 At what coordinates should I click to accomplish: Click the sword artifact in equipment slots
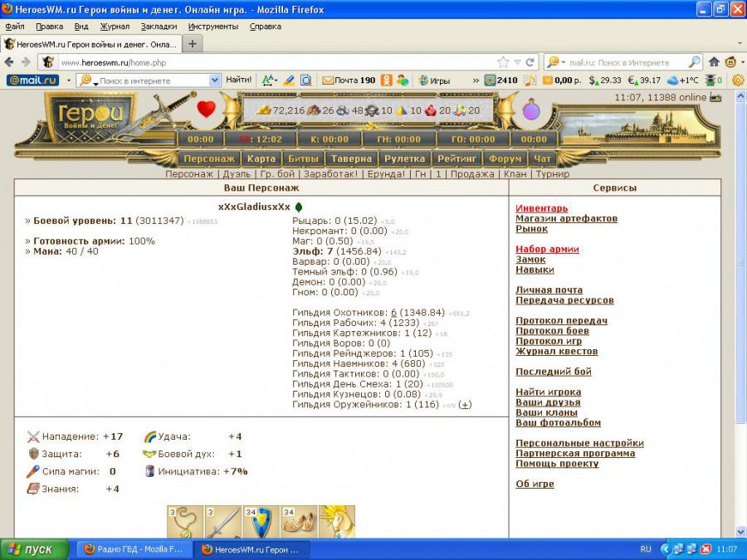pos(223,523)
